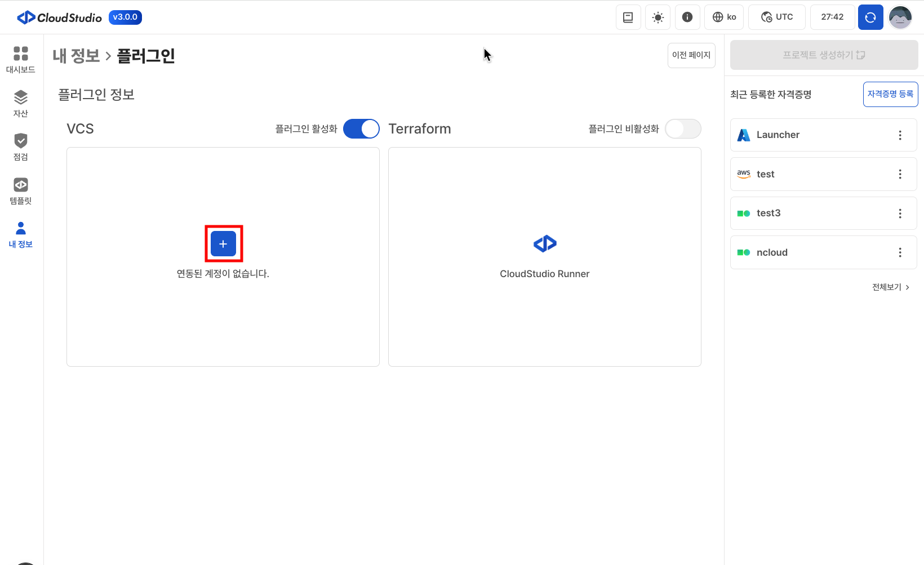Viewport: 924px width, 565px height.
Task: Click the info circle icon in header
Action: coord(687,17)
